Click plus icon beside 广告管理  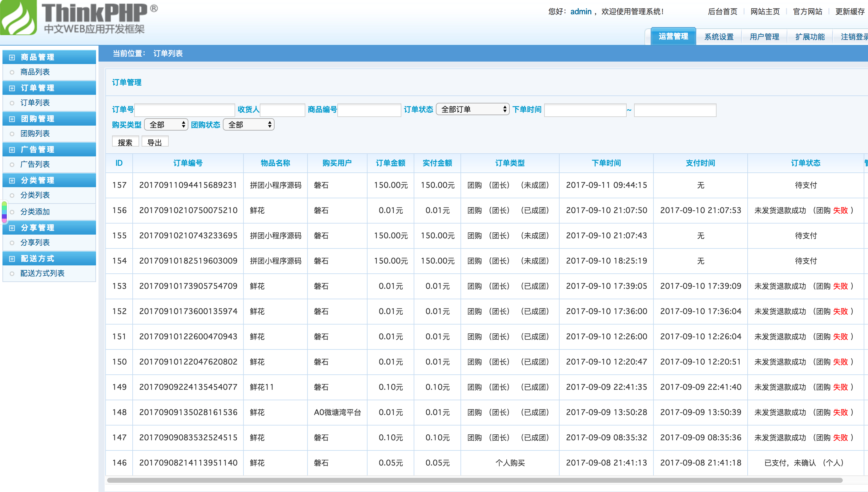point(12,150)
